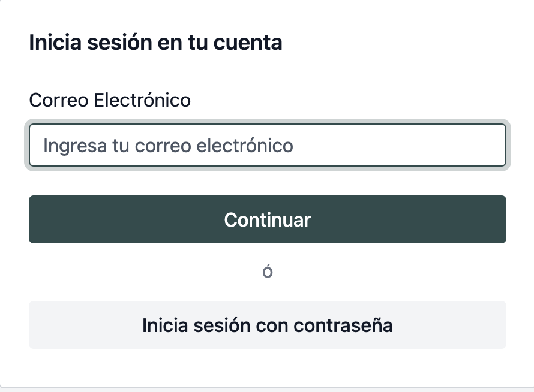Choose Inicia sesión con contraseña
The height and width of the screenshot is (392, 534).
coord(267,325)
